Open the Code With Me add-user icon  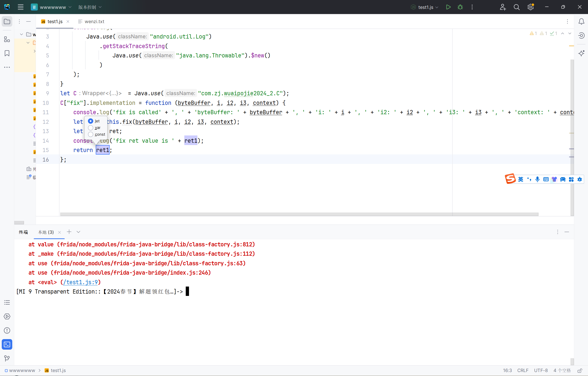pyautogui.click(x=503, y=7)
